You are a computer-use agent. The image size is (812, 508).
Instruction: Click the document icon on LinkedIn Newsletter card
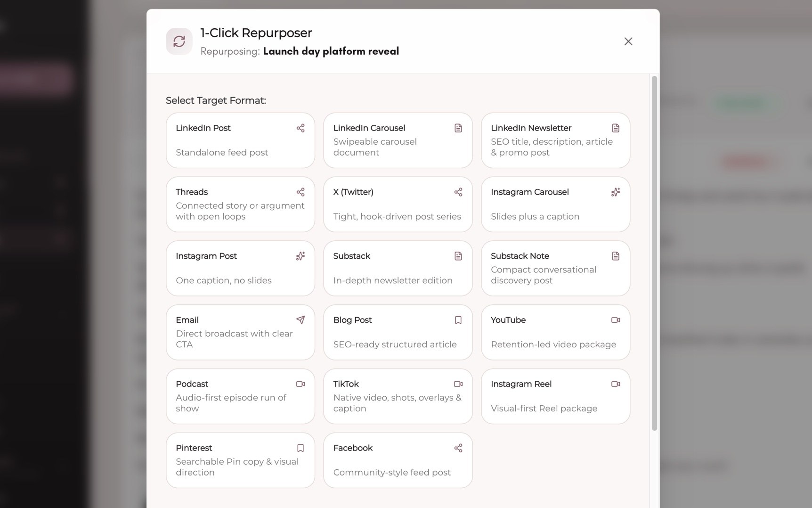616,128
